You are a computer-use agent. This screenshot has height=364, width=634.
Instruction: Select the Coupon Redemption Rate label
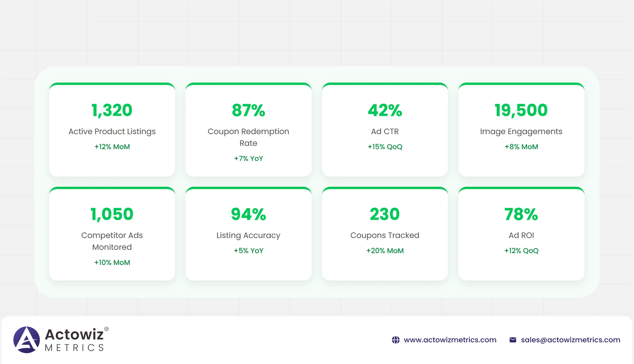point(248,137)
